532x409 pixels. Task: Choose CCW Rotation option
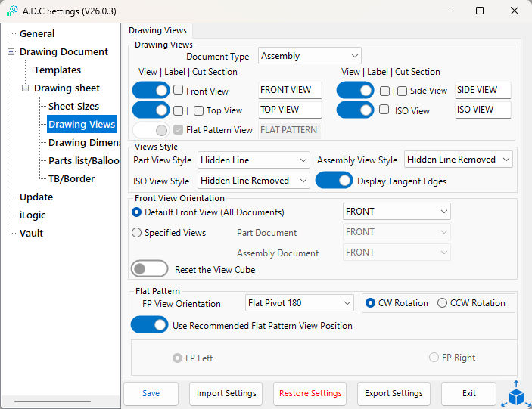click(x=443, y=303)
